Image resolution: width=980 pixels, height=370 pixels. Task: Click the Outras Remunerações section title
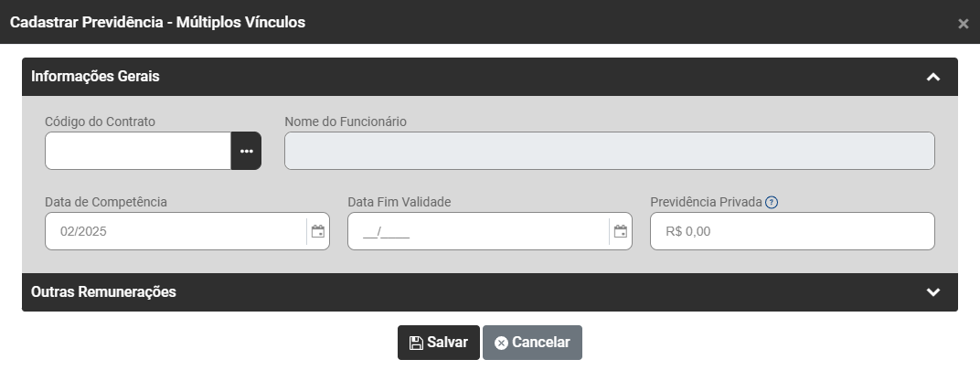point(103,292)
